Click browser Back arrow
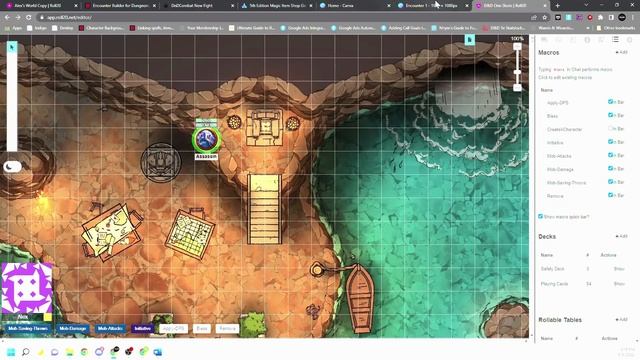This screenshot has height=360, width=640. [7, 18]
